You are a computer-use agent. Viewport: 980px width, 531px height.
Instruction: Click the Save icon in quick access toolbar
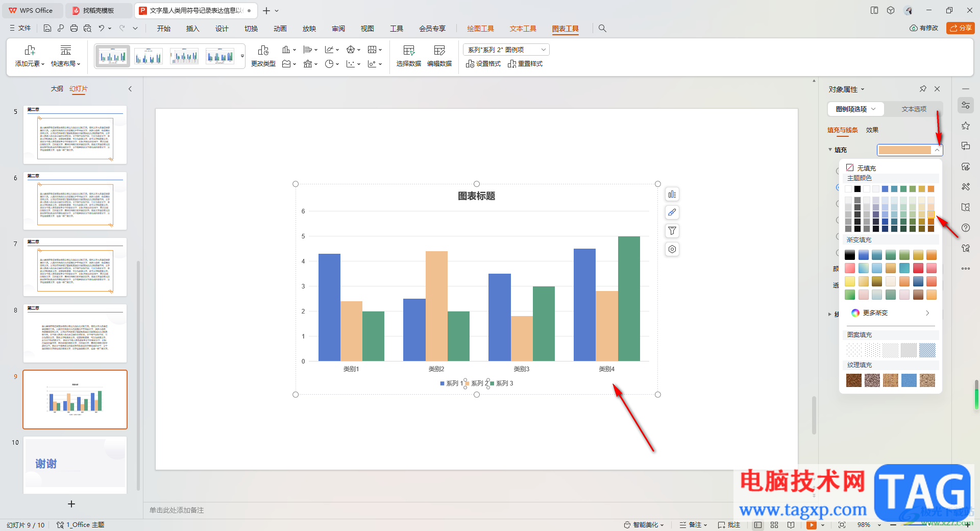coord(47,29)
